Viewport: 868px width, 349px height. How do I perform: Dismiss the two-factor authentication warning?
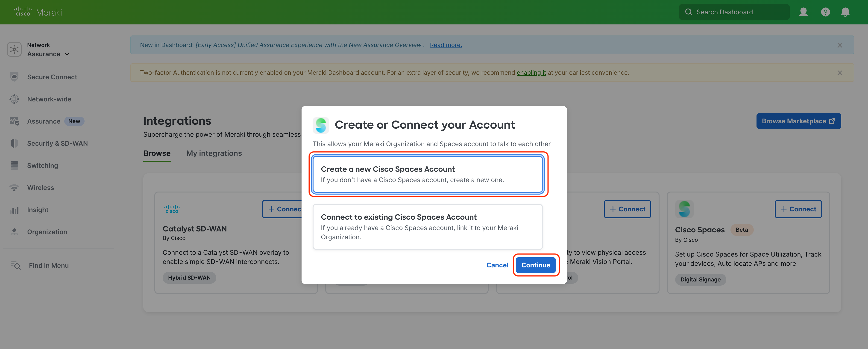(840, 73)
